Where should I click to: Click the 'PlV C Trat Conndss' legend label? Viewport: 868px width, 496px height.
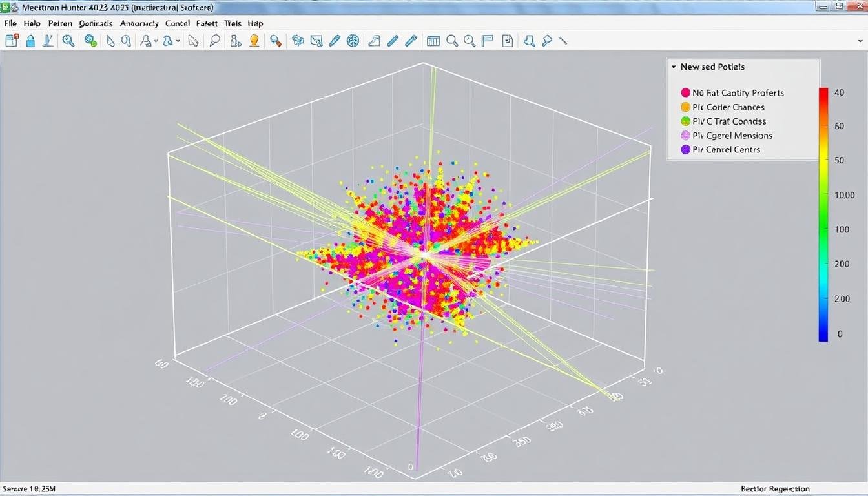pyautogui.click(x=729, y=121)
